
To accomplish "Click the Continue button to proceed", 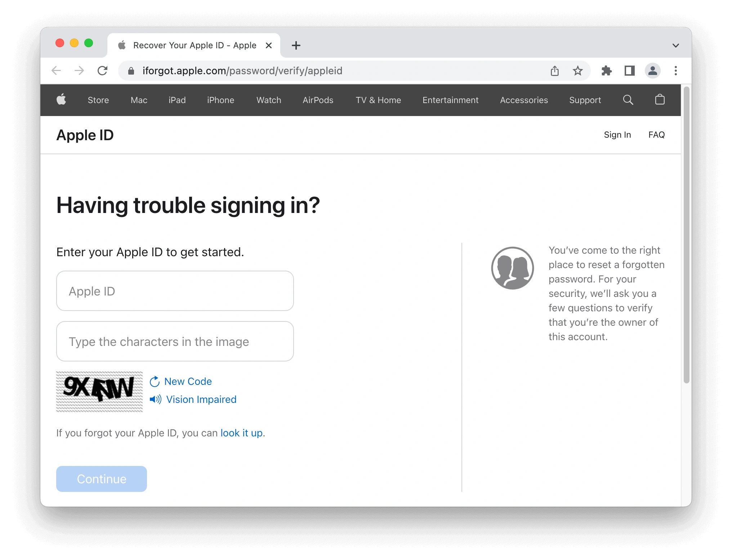I will tap(101, 477).
